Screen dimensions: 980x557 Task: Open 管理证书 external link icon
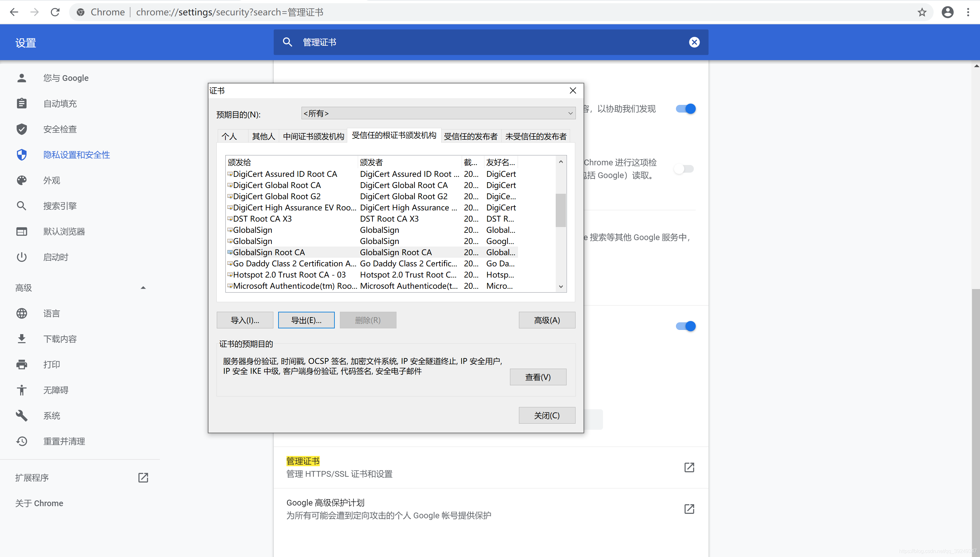coord(689,467)
